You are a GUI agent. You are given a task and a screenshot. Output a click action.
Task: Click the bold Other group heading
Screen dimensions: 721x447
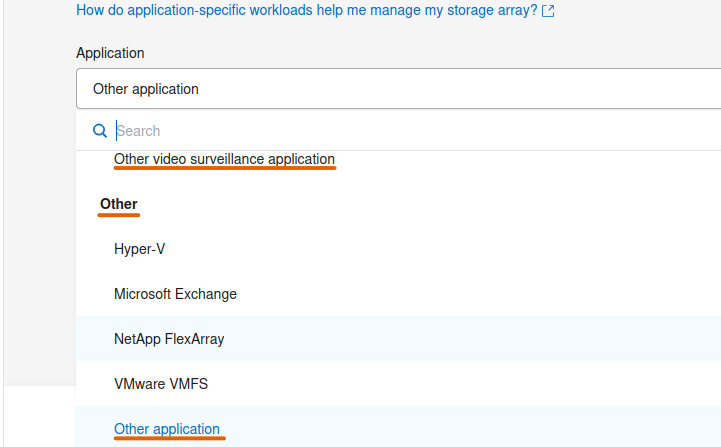tap(119, 204)
